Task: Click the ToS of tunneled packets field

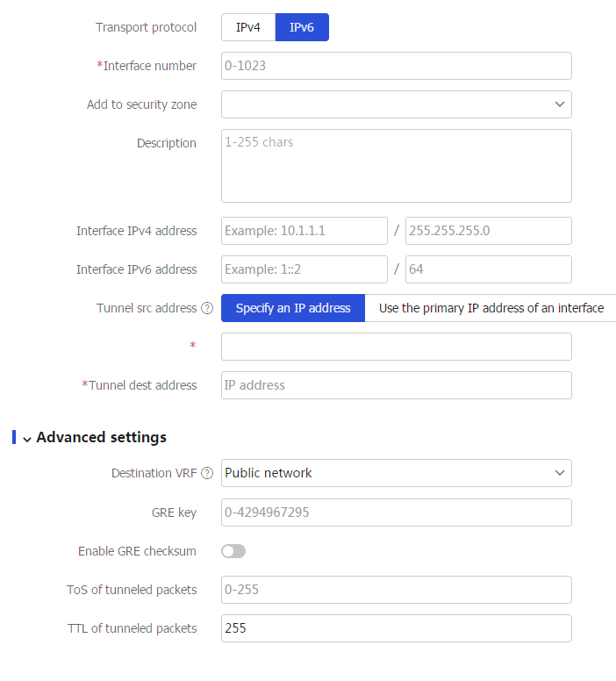Action: click(x=396, y=590)
